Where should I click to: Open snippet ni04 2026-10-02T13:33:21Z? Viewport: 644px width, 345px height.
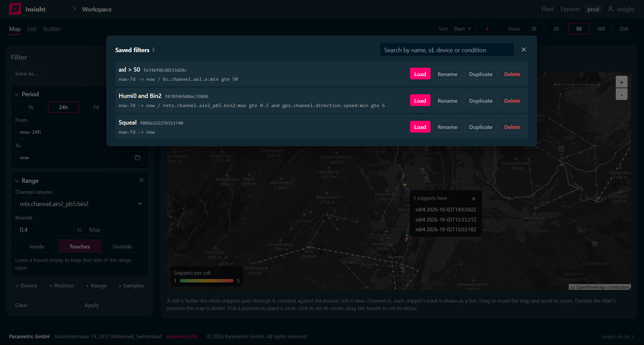point(446,219)
